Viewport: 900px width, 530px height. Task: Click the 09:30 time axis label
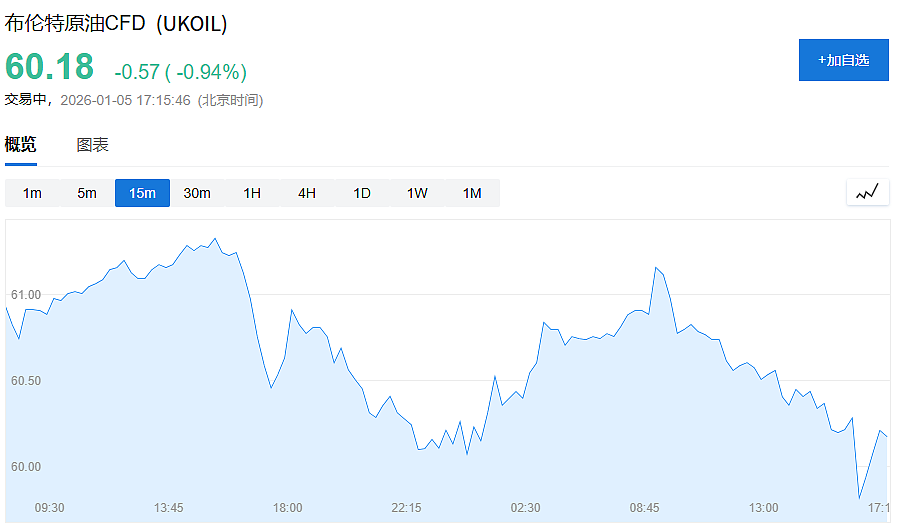[49, 508]
